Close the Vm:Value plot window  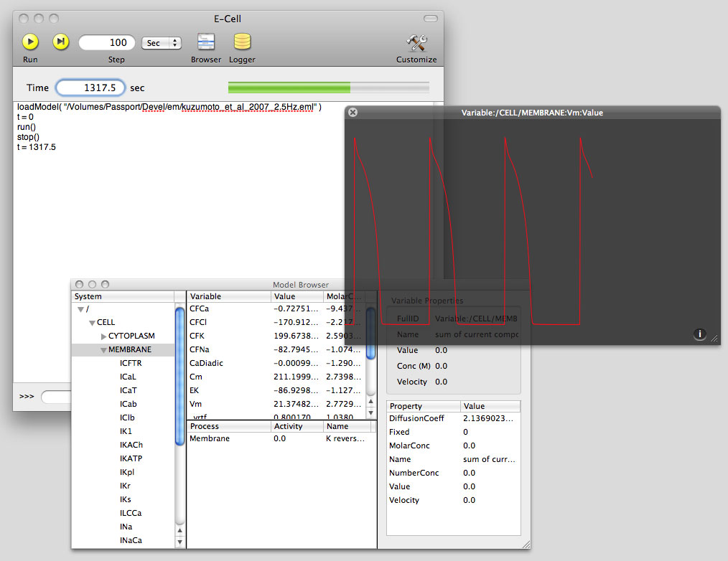353,113
